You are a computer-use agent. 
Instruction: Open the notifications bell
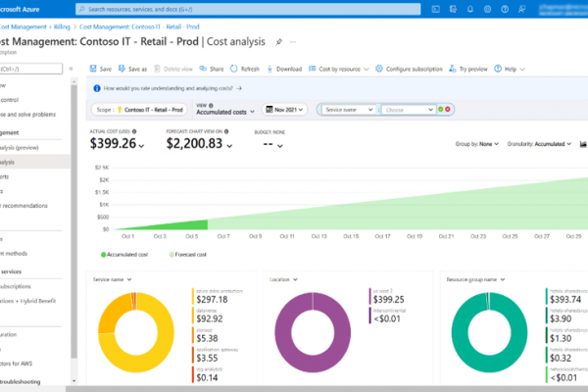tap(470, 10)
